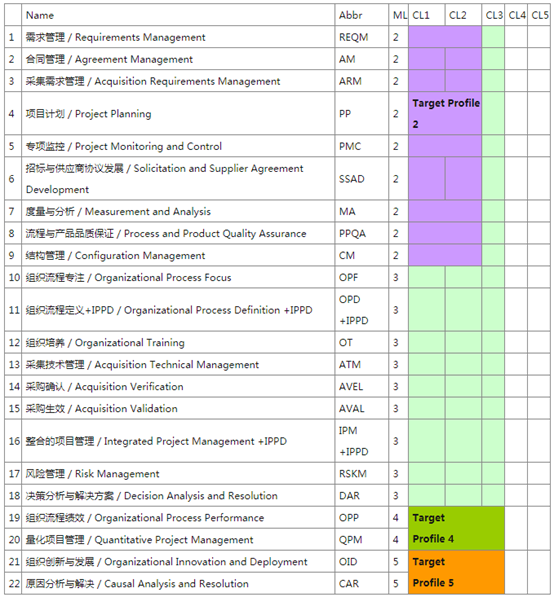
Task: Click the CL5 column header
Action: 539,15
